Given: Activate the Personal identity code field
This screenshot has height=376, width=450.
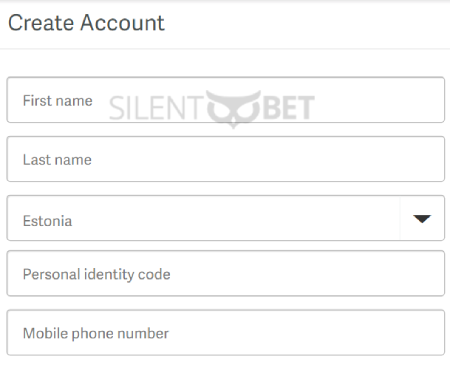Looking at the screenshot, I should (226, 273).
